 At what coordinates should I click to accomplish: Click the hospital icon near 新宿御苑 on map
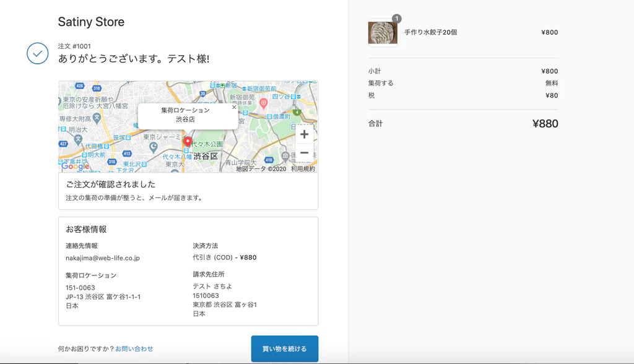click(264, 102)
